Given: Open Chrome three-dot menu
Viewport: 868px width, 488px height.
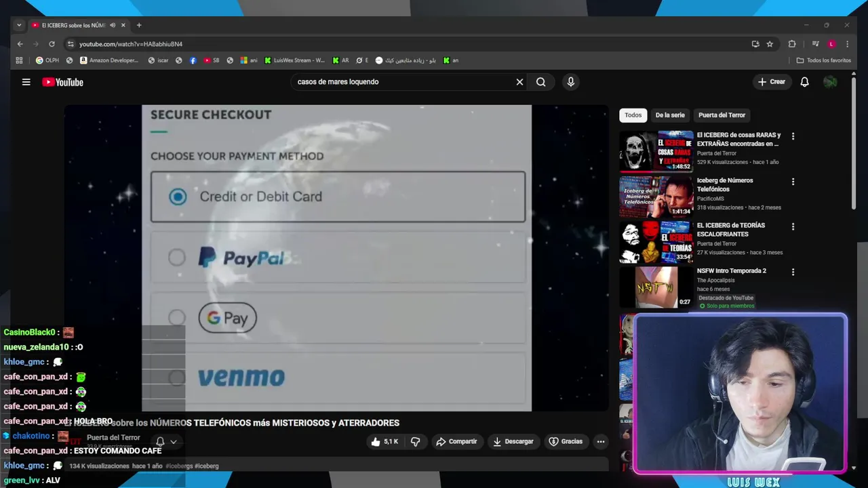Looking at the screenshot, I should 847,44.
